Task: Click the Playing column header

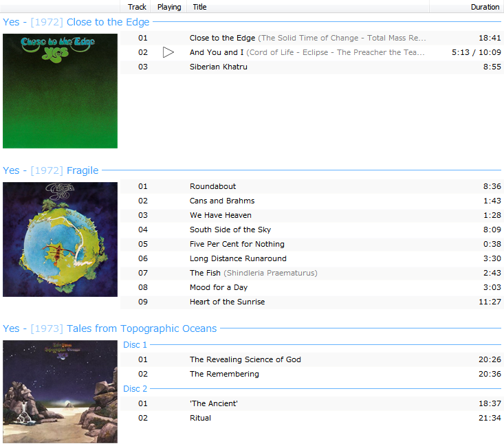Action: pos(169,7)
